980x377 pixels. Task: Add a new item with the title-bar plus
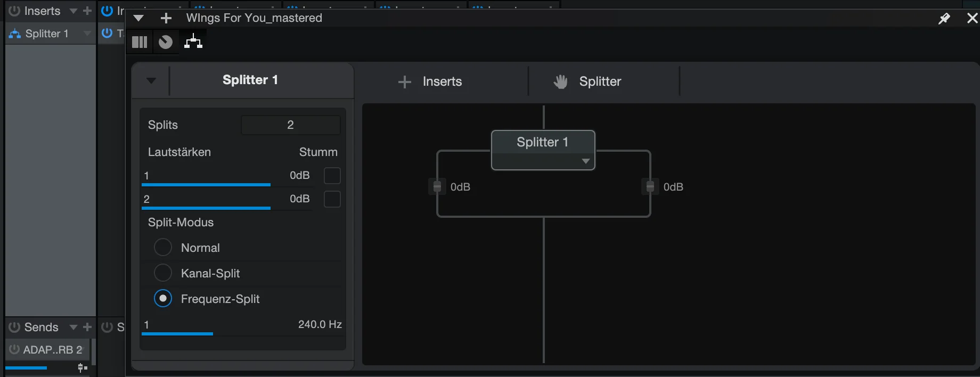click(x=166, y=18)
